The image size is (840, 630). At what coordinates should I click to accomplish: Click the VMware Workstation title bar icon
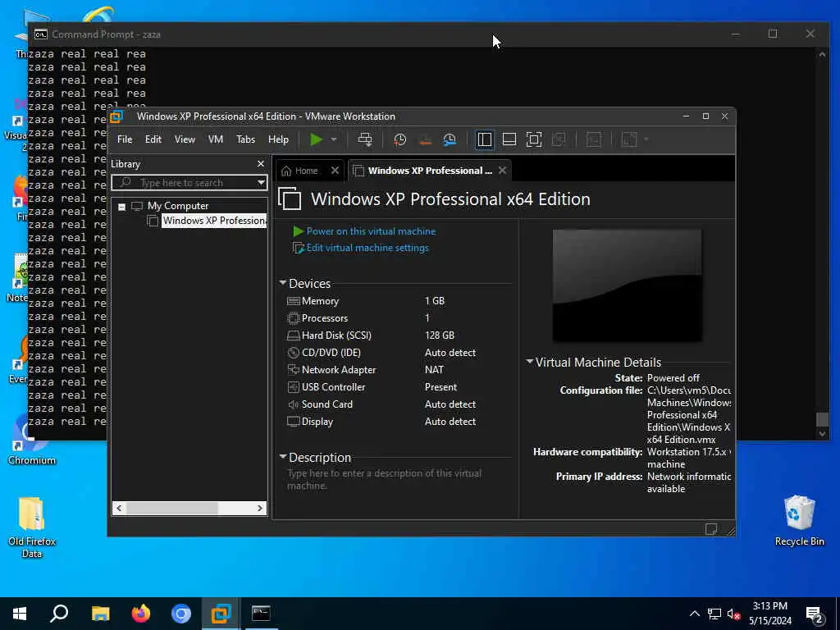point(116,116)
